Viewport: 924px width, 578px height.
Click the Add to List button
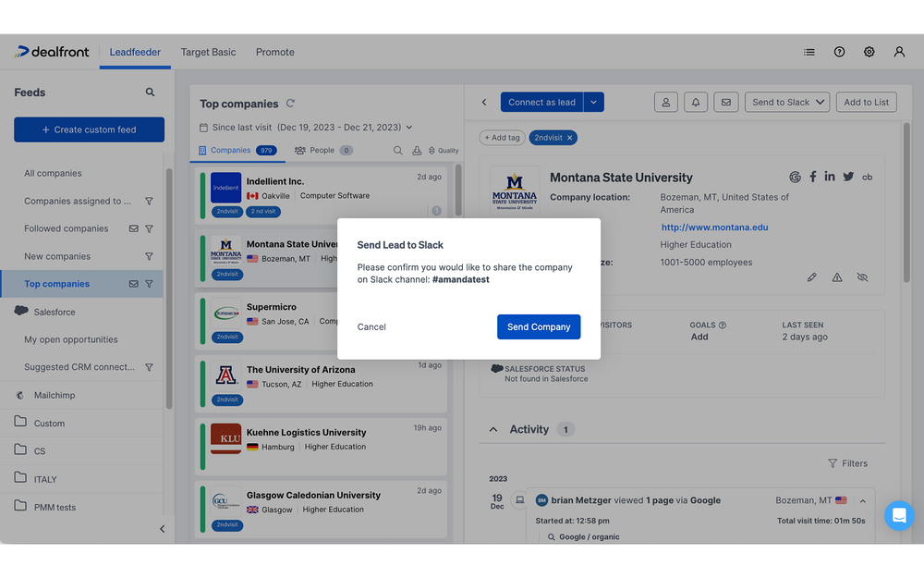(x=867, y=102)
